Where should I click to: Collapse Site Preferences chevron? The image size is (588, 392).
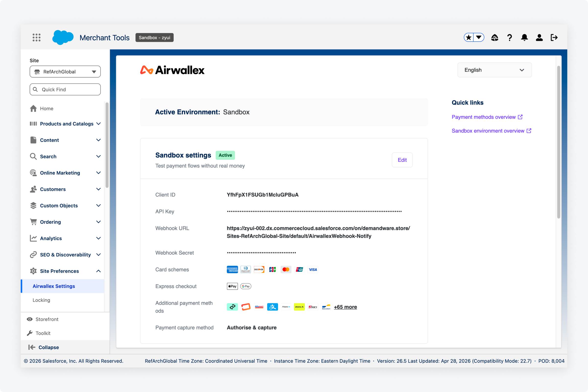(98, 271)
